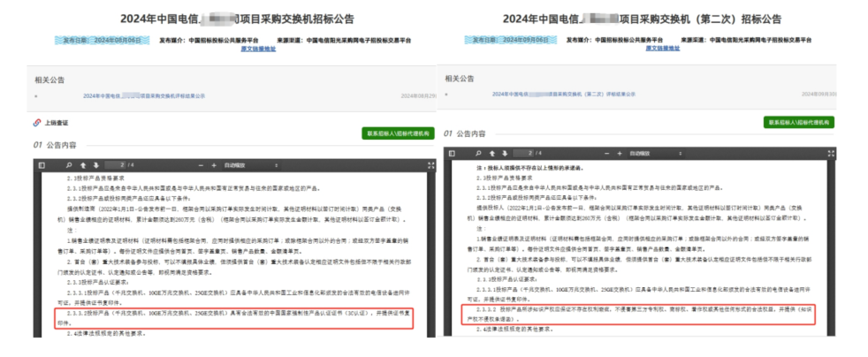Go to previous page in right PDF viewer
The width and height of the screenshot is (868, 357).
pyautogui.click(x=491, y=154)
